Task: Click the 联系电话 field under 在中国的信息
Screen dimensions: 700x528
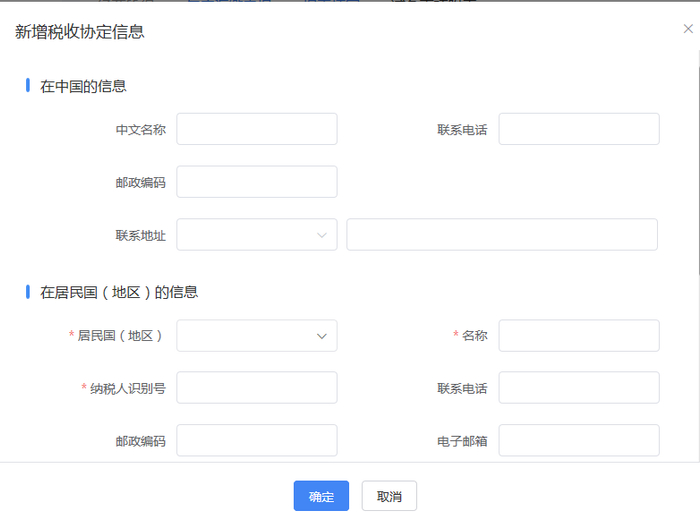Action: 579,129
